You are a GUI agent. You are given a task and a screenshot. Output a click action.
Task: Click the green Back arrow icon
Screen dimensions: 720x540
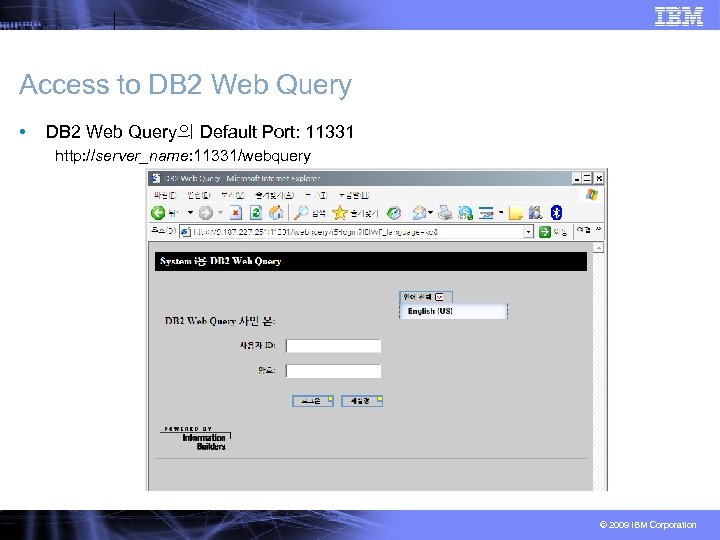coord(158,213)
